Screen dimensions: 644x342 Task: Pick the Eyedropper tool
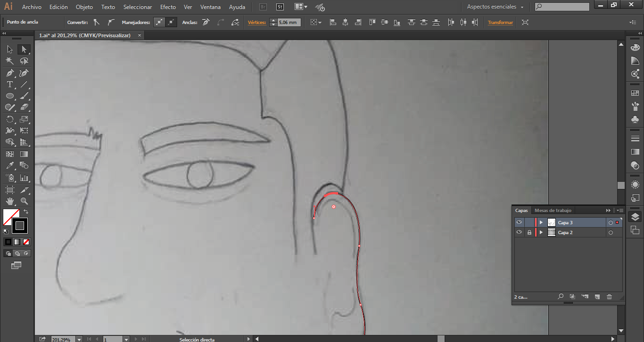(10, 165)
